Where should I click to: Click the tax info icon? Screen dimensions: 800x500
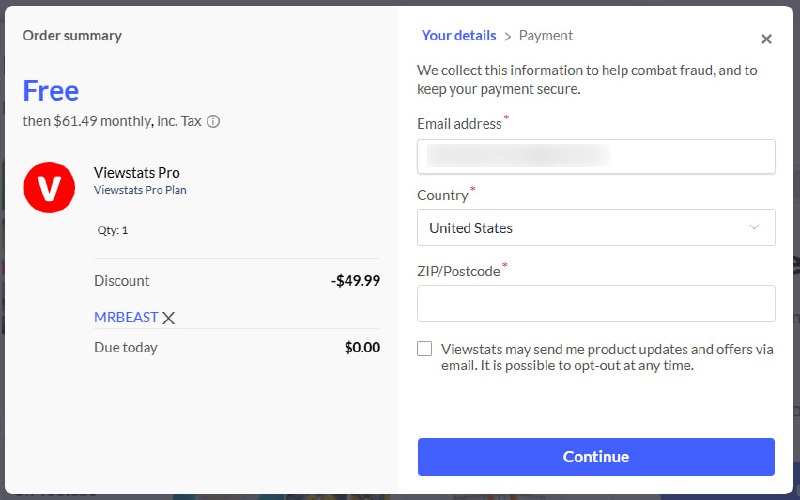[214, 122]
